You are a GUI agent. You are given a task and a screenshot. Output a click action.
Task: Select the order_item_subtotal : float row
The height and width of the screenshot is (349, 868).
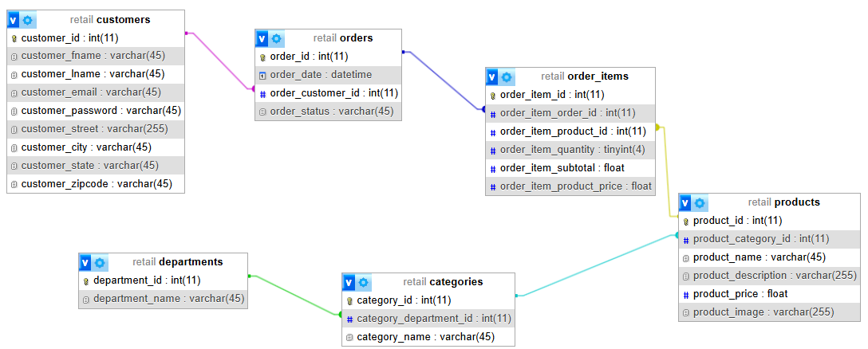(x=570, y=168)
